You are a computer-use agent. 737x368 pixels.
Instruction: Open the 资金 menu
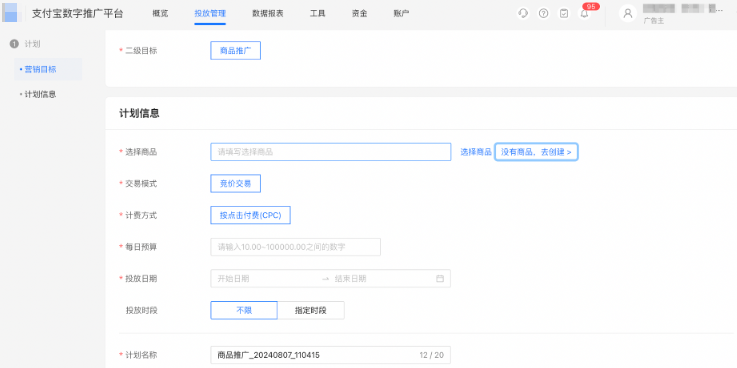(x=360, y=13)
